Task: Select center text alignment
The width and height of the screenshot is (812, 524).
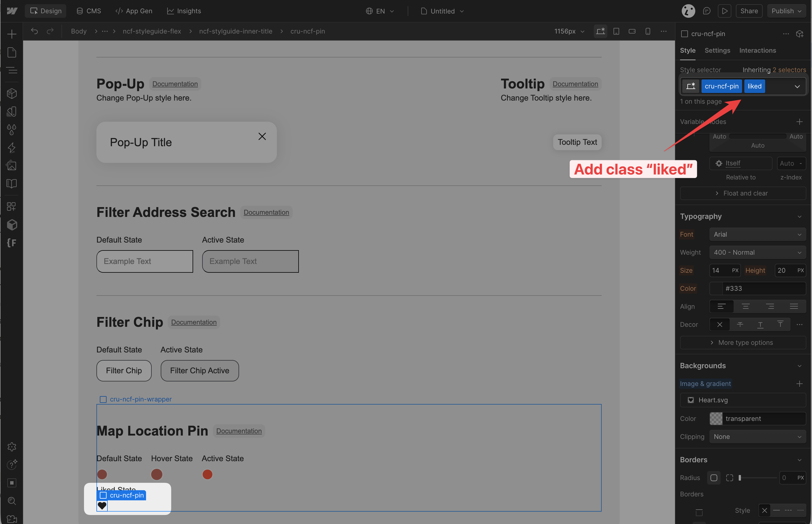Action: (745, 306)
